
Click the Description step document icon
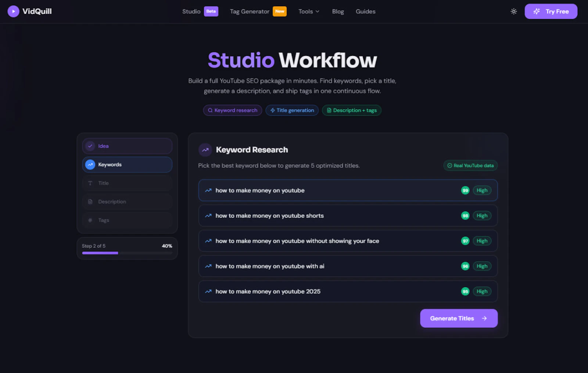coord(90,202)
